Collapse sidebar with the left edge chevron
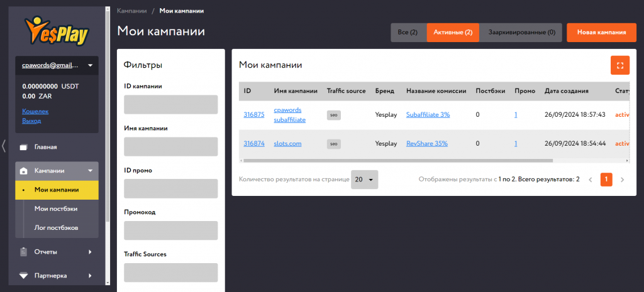The width and height of the screenshot is (644, 292). pos(4,146)
